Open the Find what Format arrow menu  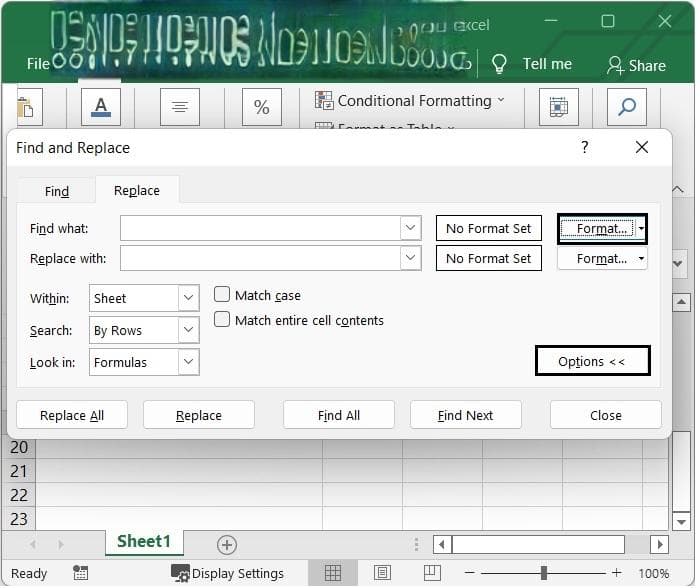pos(641,229)
